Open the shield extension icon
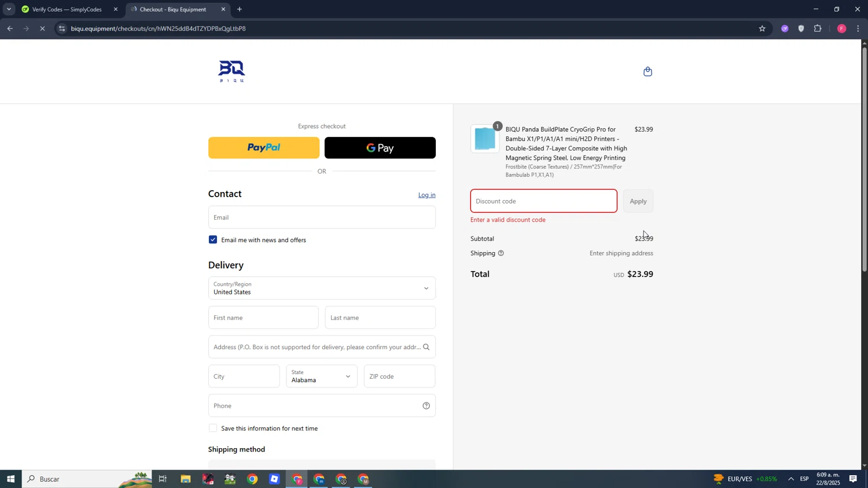Image resolution: width=868 pixels, height=488 pixels. (801, 28)
